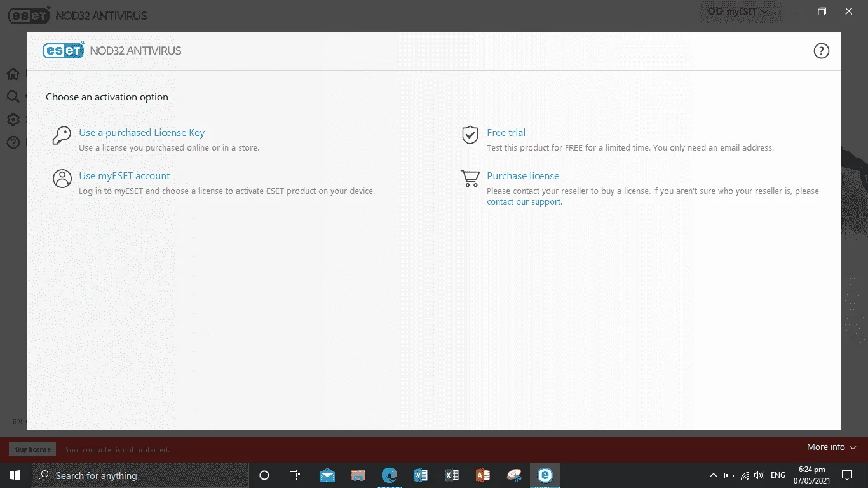Open Help and support in main window sidebar
This screenshot has width=868, height=488.
13,142
